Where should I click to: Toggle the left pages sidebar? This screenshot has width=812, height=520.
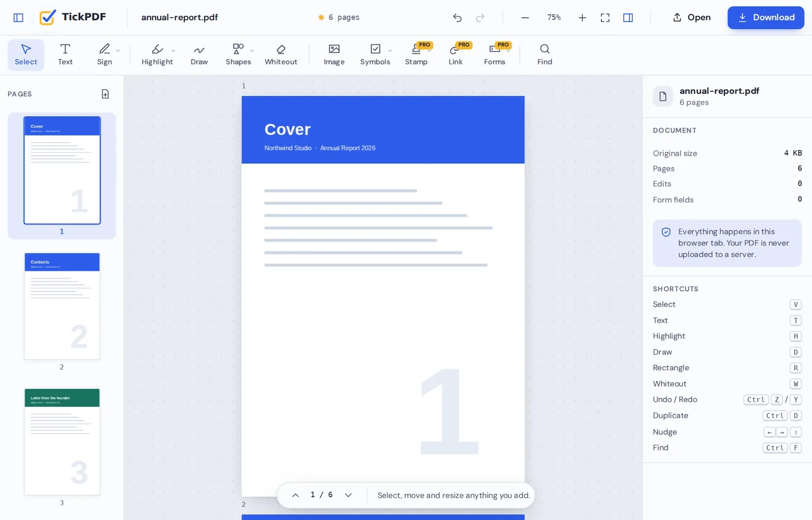[18, 17]
